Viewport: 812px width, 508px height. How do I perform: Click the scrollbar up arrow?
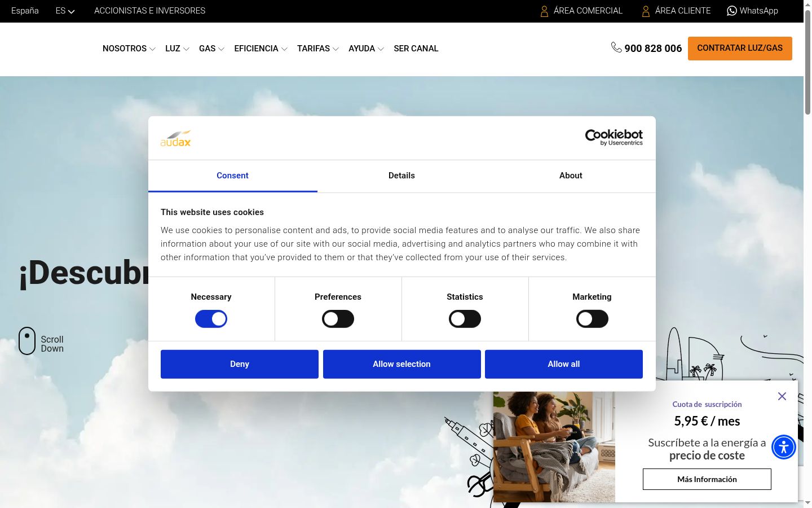click(x=807, y=5)
